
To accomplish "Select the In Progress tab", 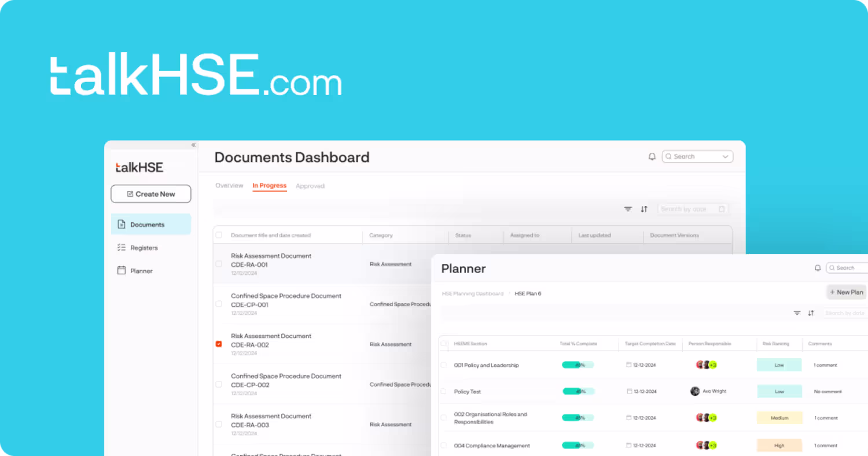I will tap(270, 186).
